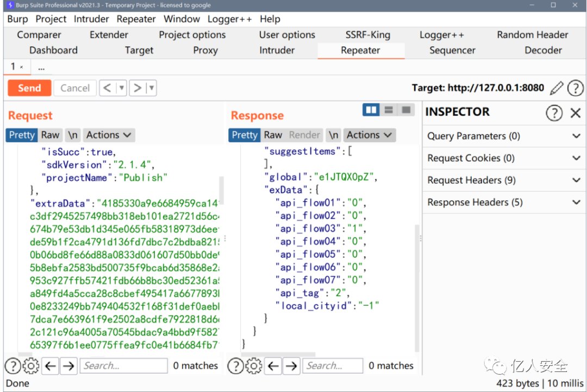Click the edit target pencil icon
587x392 pixels.
click(557, 88)
